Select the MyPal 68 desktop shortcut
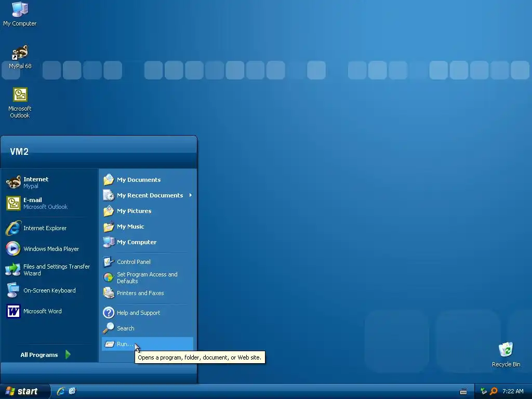The width and height of the screenshot is (532, 399). click(x=20, y=57)
